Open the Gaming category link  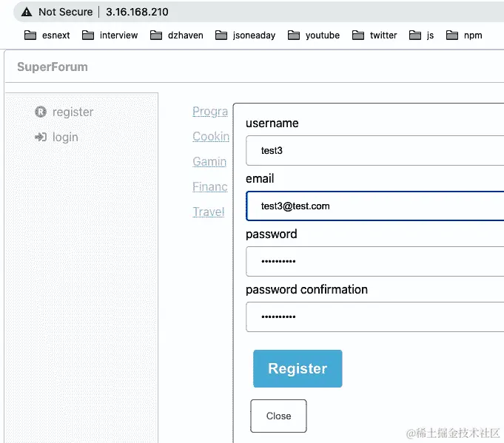point(209,161)
